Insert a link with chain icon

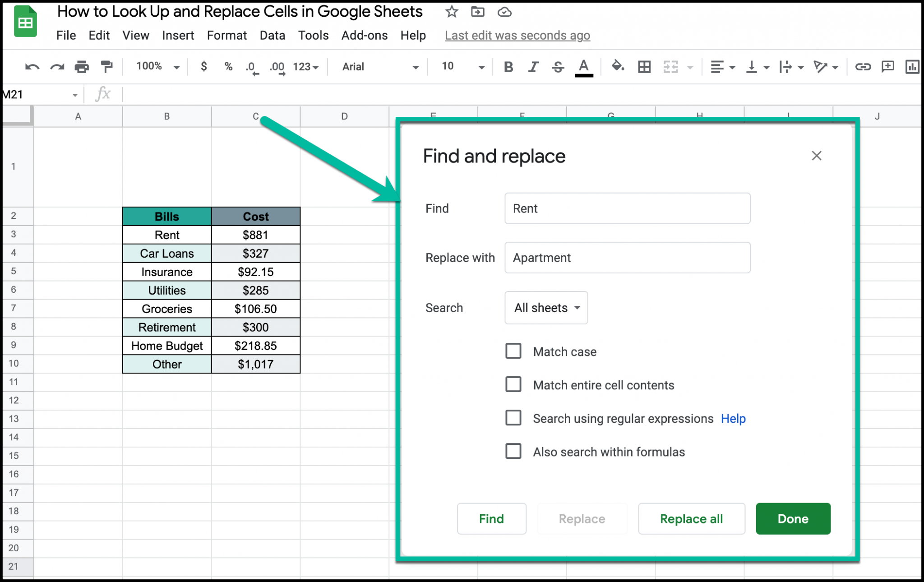863,67
